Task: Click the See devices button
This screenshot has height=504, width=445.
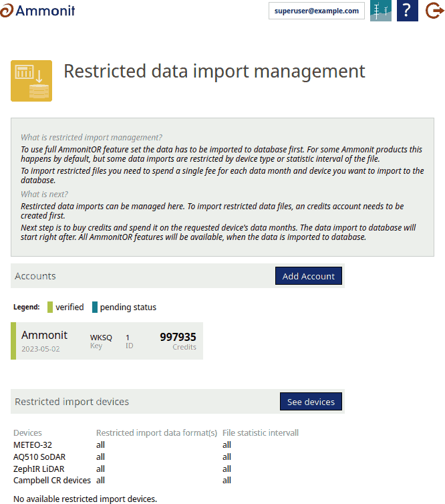Action: 311,402
